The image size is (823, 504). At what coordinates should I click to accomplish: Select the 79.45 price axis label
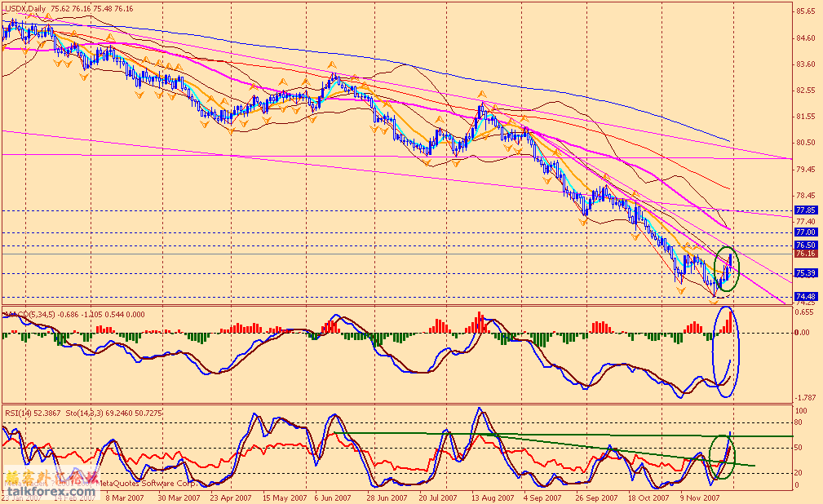click(x=806, y=170)
